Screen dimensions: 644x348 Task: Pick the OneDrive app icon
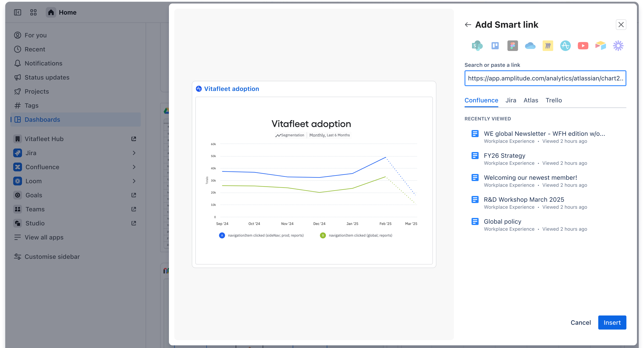530,46
